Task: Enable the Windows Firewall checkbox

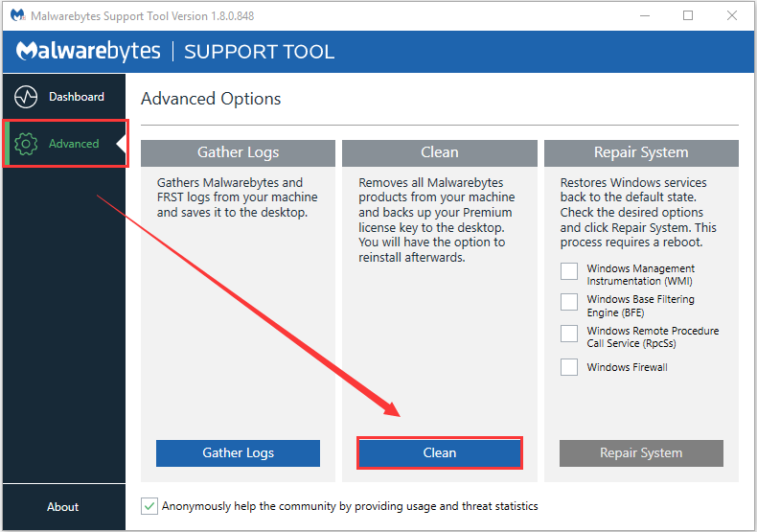Action: tap(569, 367)
